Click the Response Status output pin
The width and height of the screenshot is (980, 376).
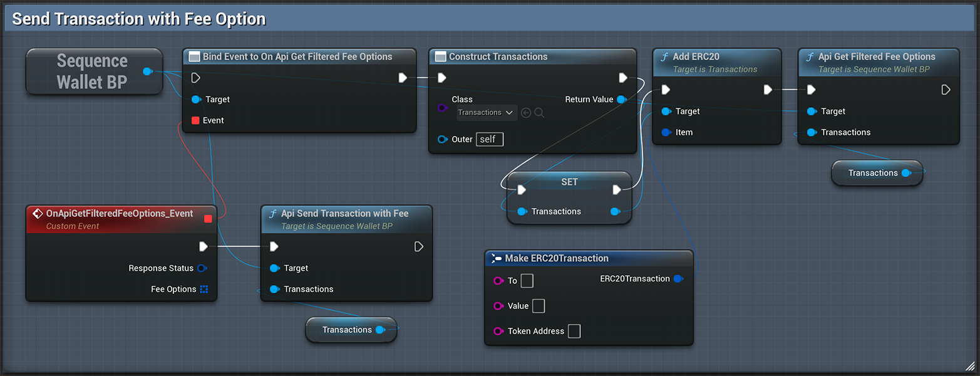click(x=202, y=268)
